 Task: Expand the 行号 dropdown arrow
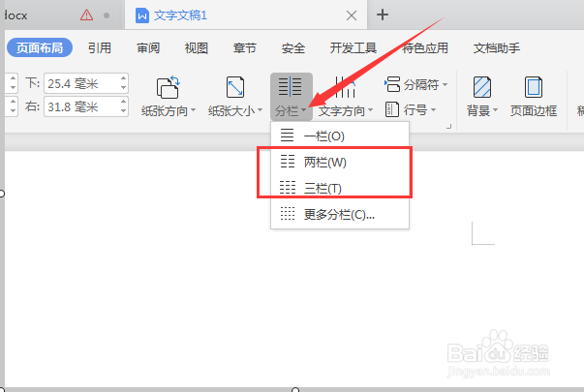click(x=433, y=110)
